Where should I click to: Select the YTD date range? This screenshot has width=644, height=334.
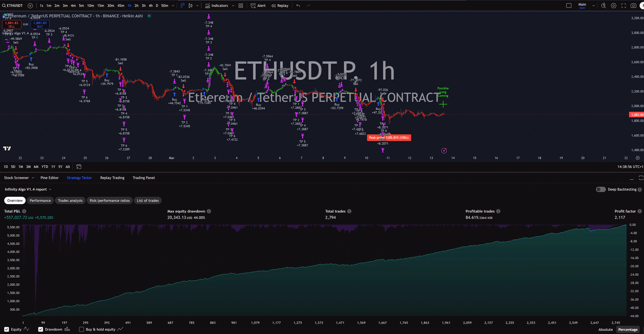(45, 167)
